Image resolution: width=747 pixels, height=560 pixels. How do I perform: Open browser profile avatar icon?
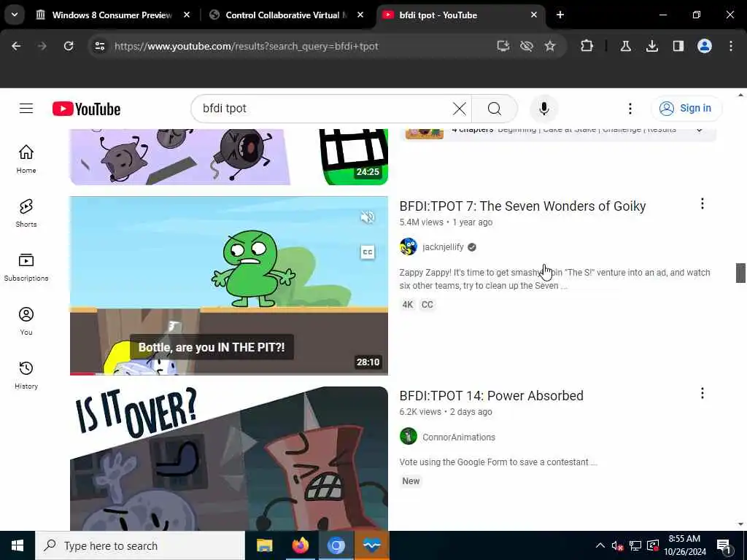tap(705, 46)
